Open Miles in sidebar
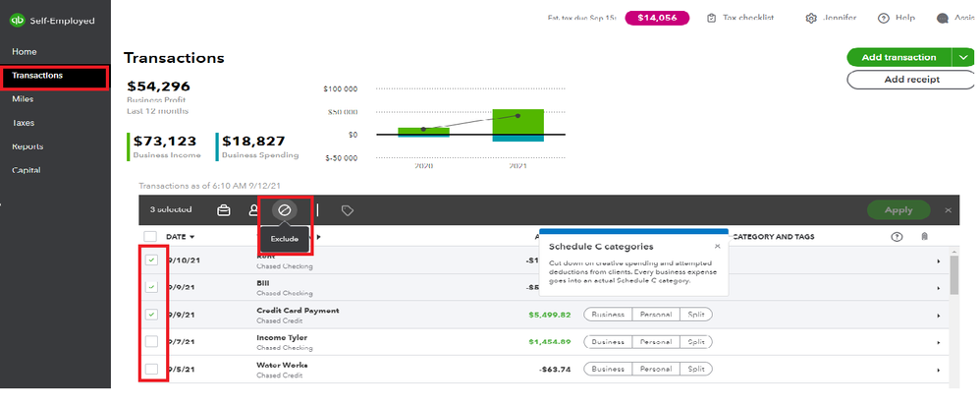 23,99
